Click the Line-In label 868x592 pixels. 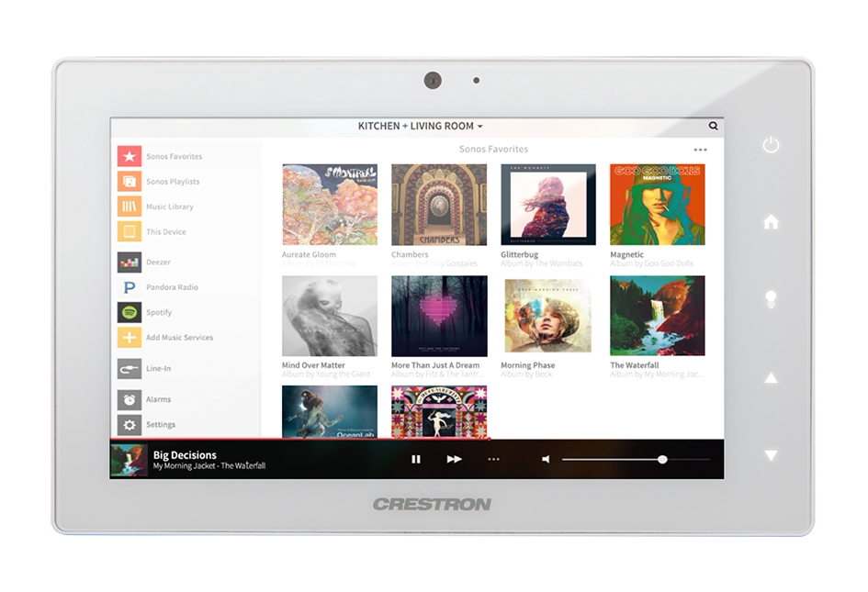point(158,368)
